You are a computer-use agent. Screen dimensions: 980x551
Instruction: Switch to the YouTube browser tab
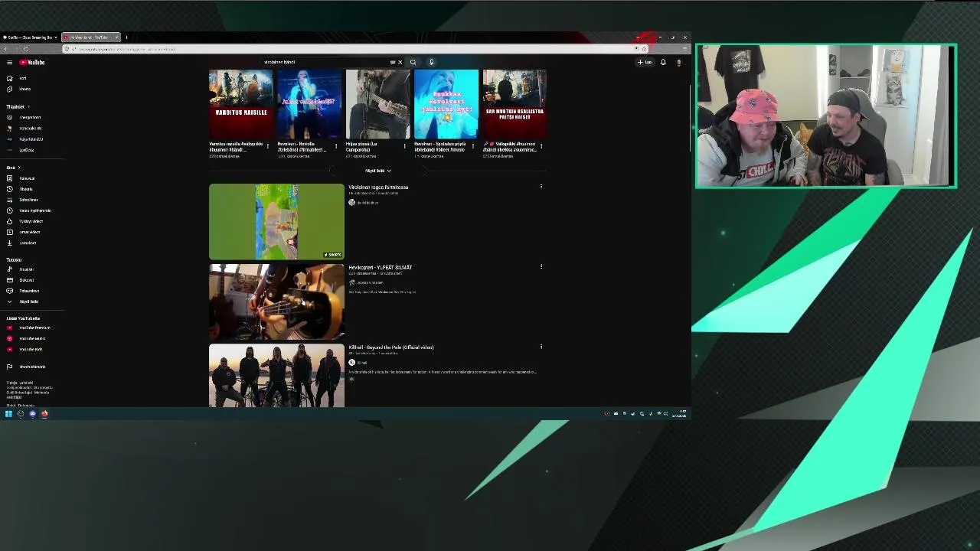[x=90, y=37]
